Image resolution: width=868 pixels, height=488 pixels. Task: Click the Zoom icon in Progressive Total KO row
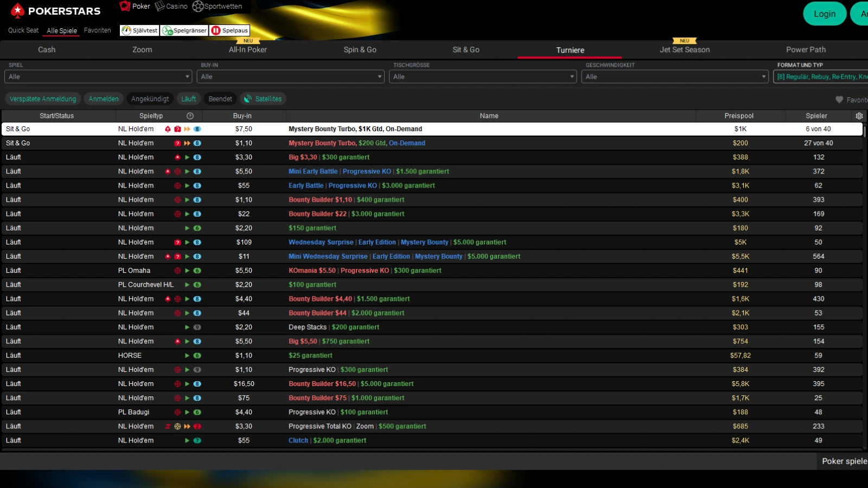point(168,427)
